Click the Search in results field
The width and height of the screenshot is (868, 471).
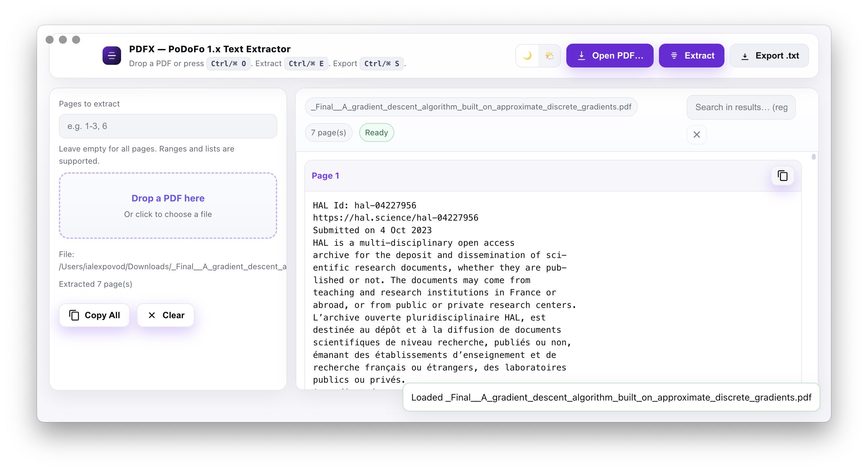tap(741, 107)
